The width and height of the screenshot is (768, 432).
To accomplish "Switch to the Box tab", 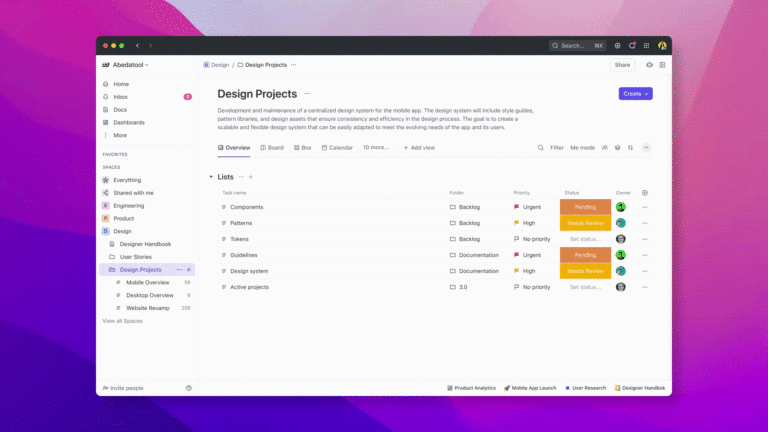I will click(303, 147).
